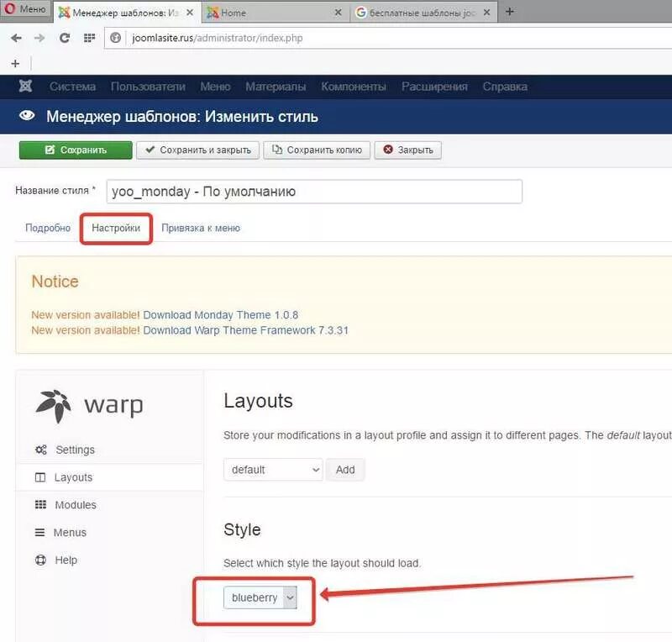
Task: Click the site info globe icon
Action: click(x=115, y=38)
